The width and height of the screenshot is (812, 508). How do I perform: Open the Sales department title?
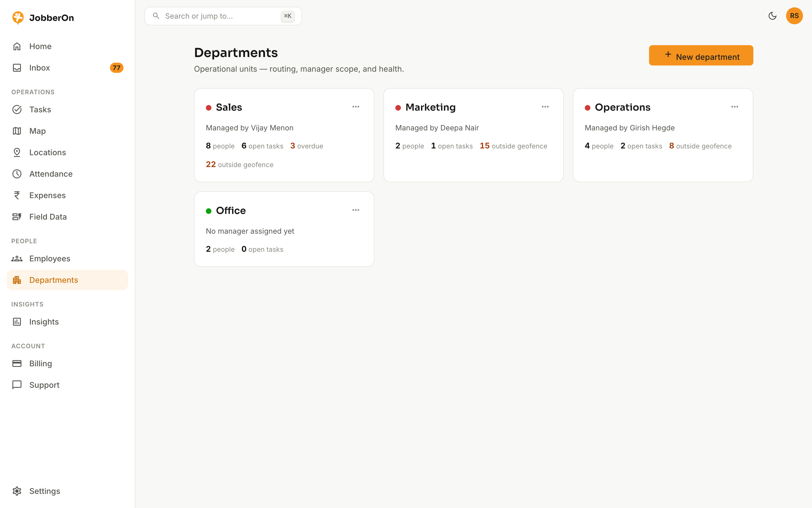tap(229, 107)
